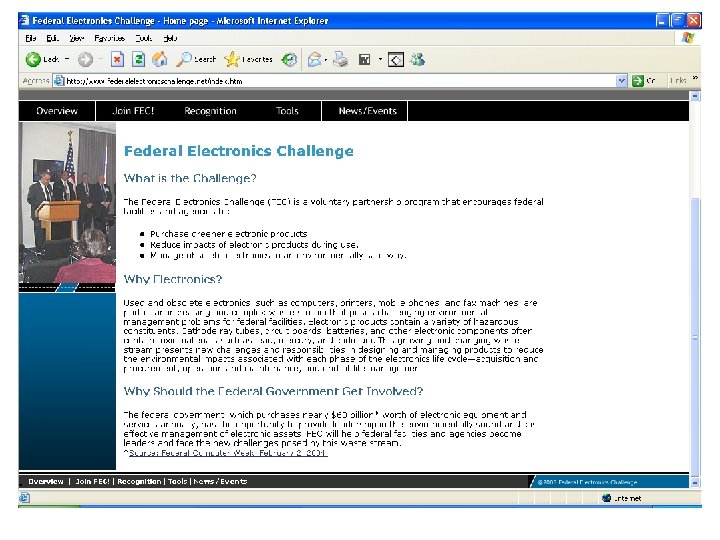Click the page icon in address bar
This screenshot has height=540, width=720.
[x=58, y=81]
